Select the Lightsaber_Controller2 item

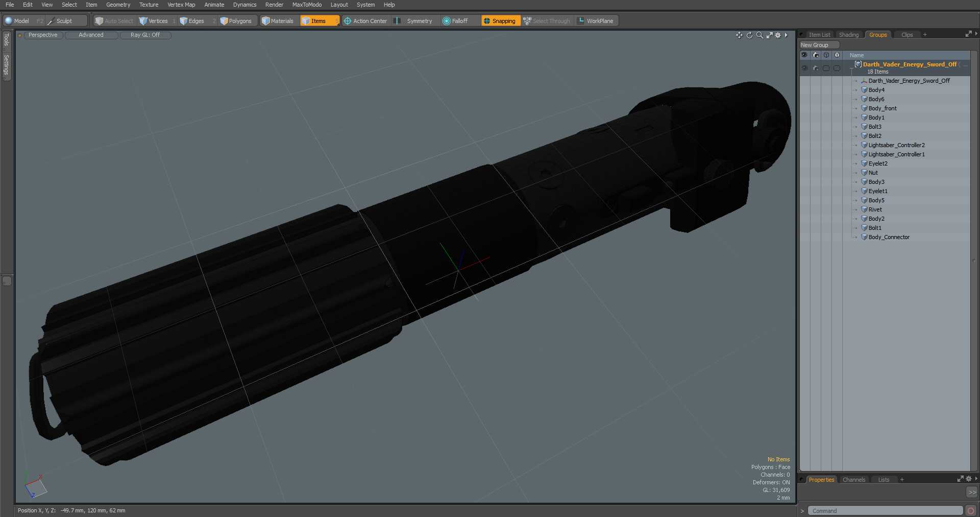[896, 145]
